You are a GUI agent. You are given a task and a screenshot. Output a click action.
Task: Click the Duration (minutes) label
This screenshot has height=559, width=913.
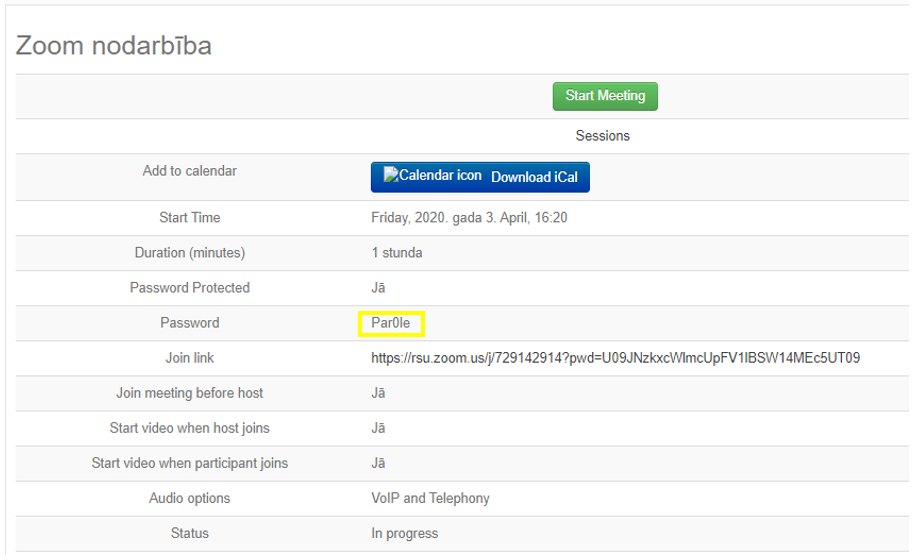(x=190, y=253)
